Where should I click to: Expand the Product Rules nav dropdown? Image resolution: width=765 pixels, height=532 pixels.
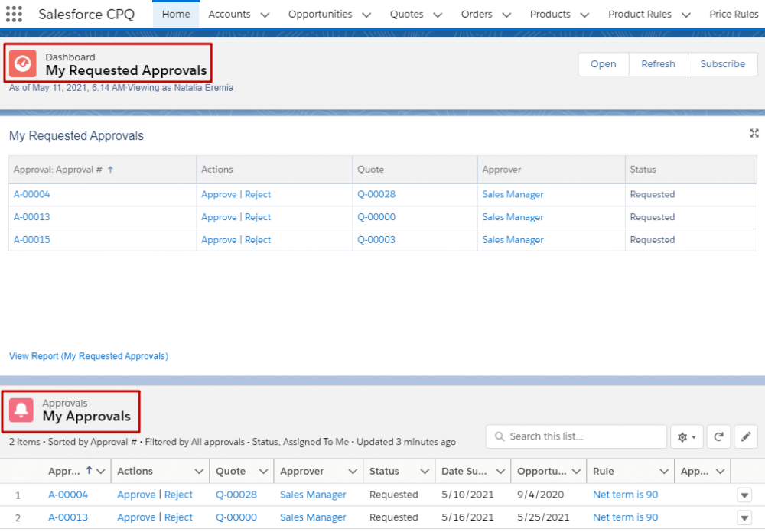[x=686, y=15]
